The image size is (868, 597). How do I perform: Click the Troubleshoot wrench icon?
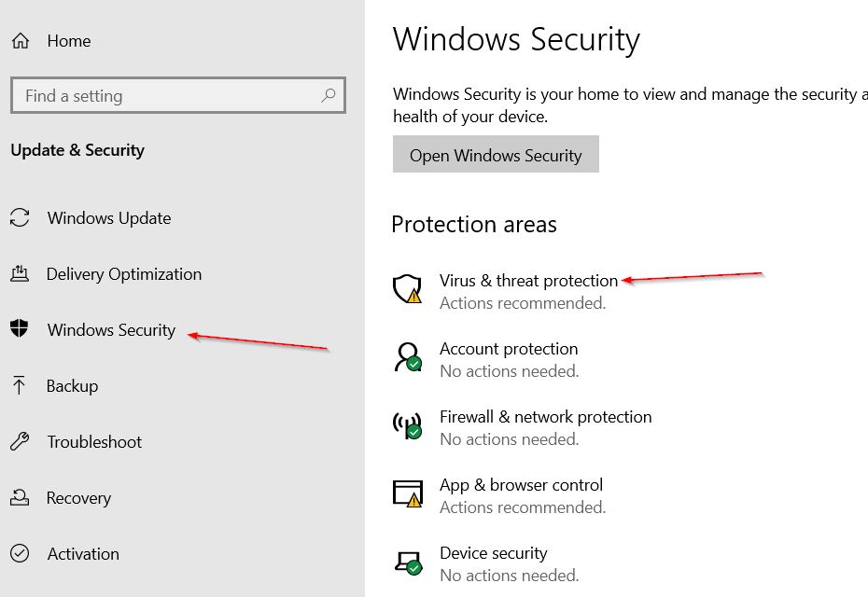point(20,441)
